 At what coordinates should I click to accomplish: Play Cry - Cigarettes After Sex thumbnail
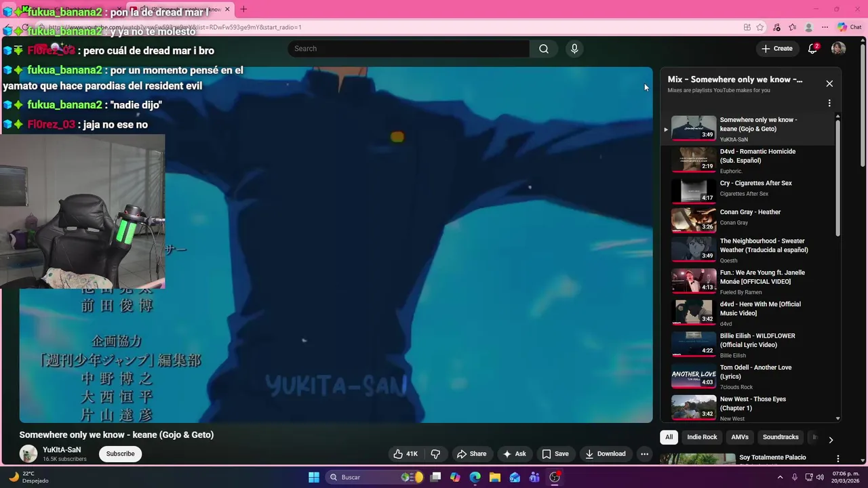pos(694,192)
